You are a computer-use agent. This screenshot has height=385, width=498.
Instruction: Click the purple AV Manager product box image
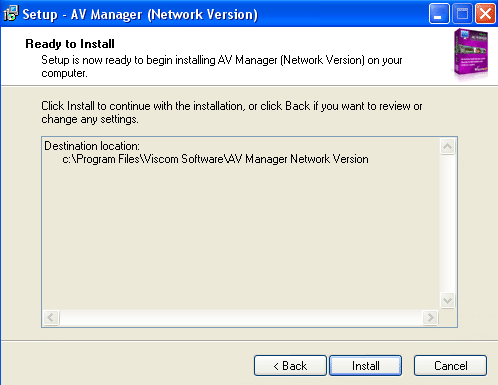pyautogui.click(x=471, y=54)
